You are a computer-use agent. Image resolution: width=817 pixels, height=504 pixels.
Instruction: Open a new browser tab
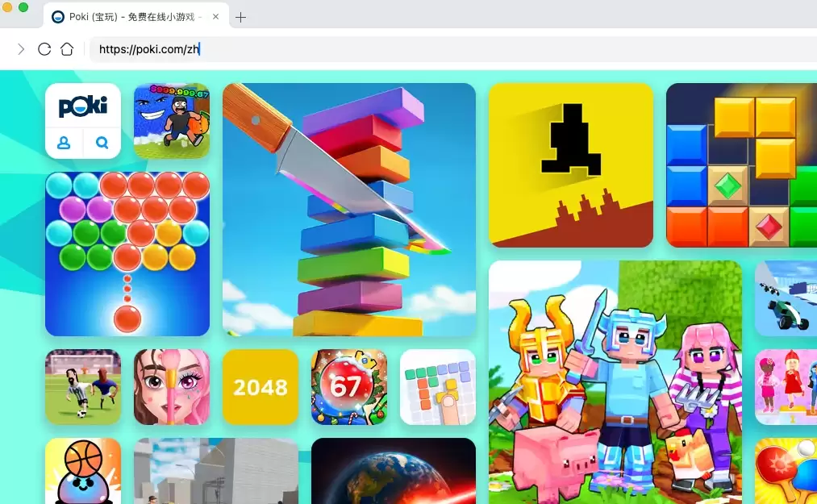(x=240, y=17)
